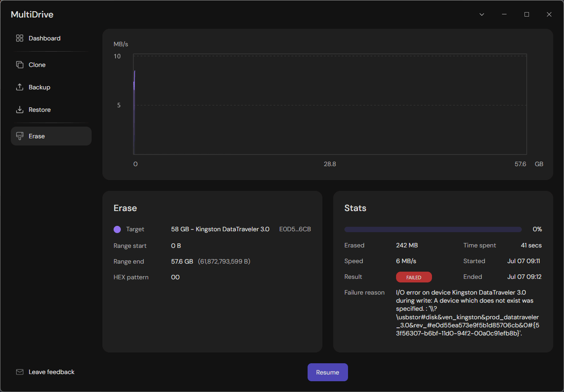This screenshot has height=392, width=564.
Task: Click the Clone copy icon in sidebar
Action: (19, 65)
